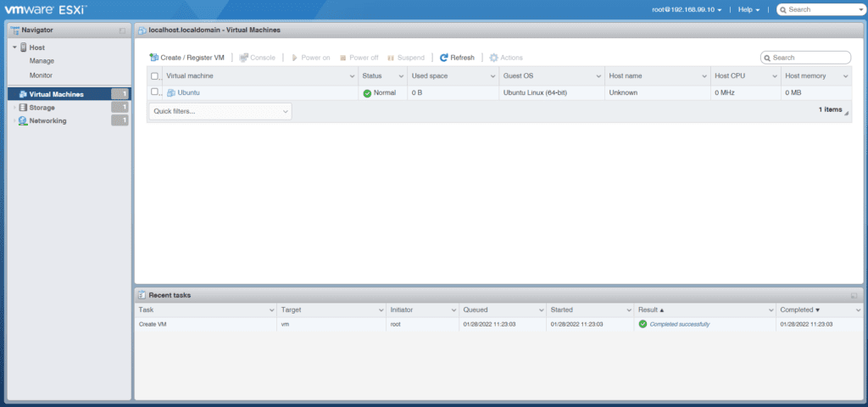Click the Refresh icon in toolbar

(443, 58)
